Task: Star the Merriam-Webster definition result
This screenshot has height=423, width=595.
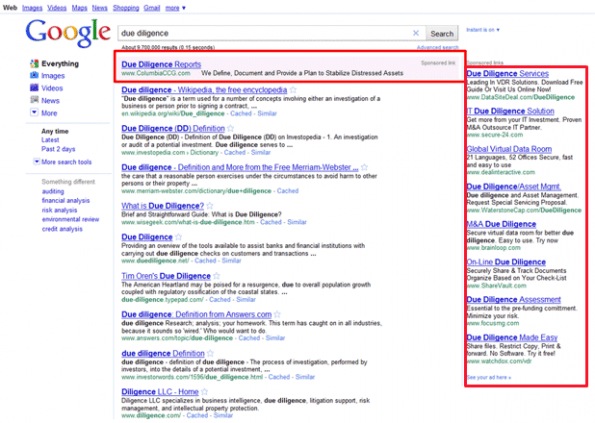Action: click(x=364, y=167)
